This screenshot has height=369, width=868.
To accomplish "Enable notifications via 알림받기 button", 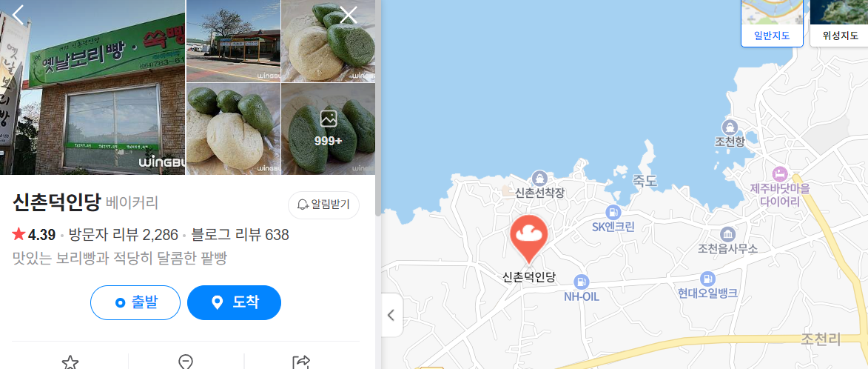I will (x=324, y=205).
